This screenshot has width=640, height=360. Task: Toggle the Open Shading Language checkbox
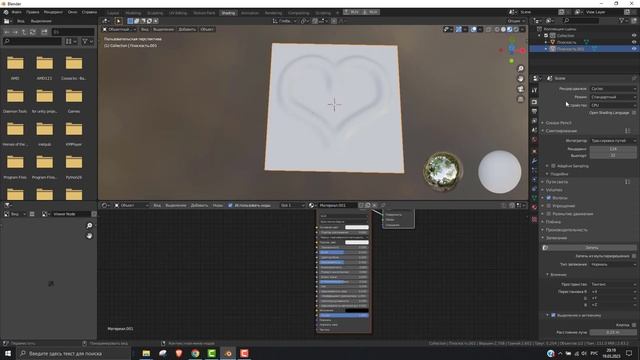point(634,113)
